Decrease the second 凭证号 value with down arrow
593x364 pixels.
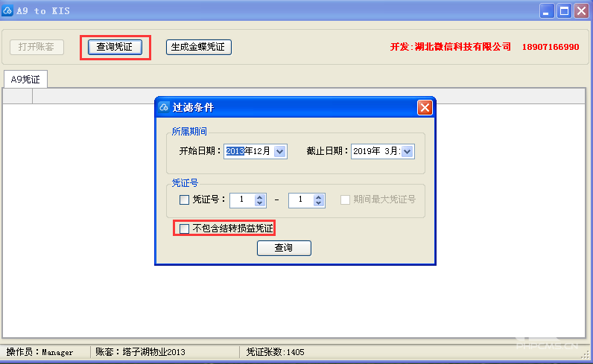pyautogui.click(x=319, y=203)
